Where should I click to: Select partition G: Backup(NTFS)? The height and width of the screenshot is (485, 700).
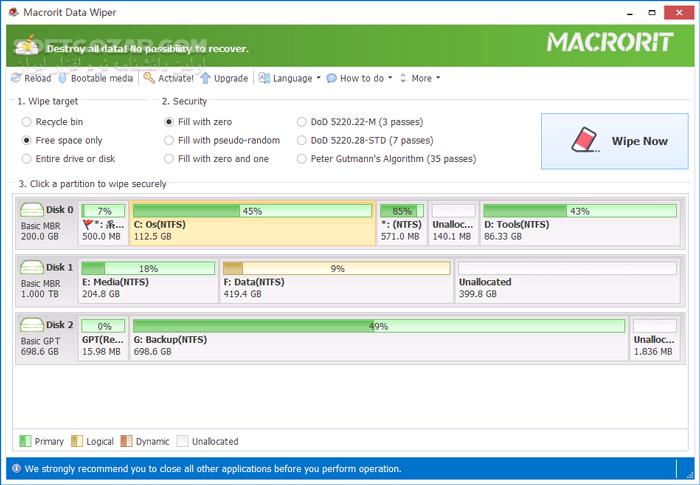[x=379, y=339]
